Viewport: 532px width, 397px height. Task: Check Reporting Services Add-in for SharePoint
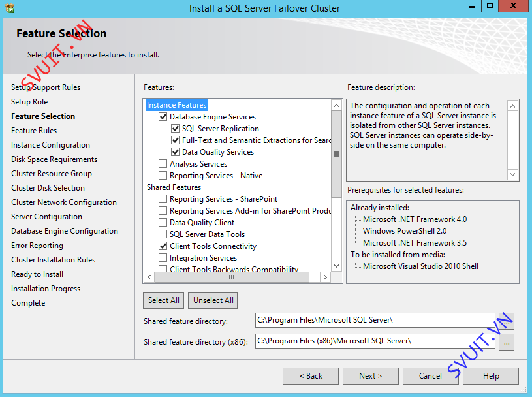point(163,211)
